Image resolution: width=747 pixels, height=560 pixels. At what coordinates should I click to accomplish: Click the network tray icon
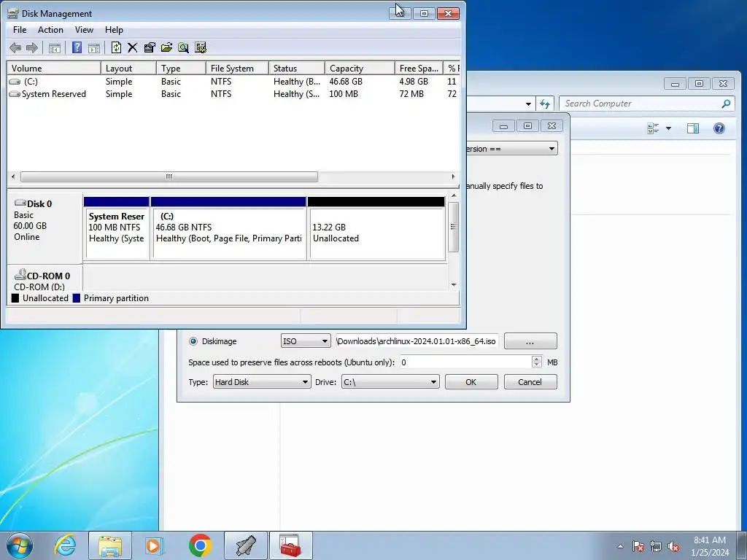(x=656, y=546)
